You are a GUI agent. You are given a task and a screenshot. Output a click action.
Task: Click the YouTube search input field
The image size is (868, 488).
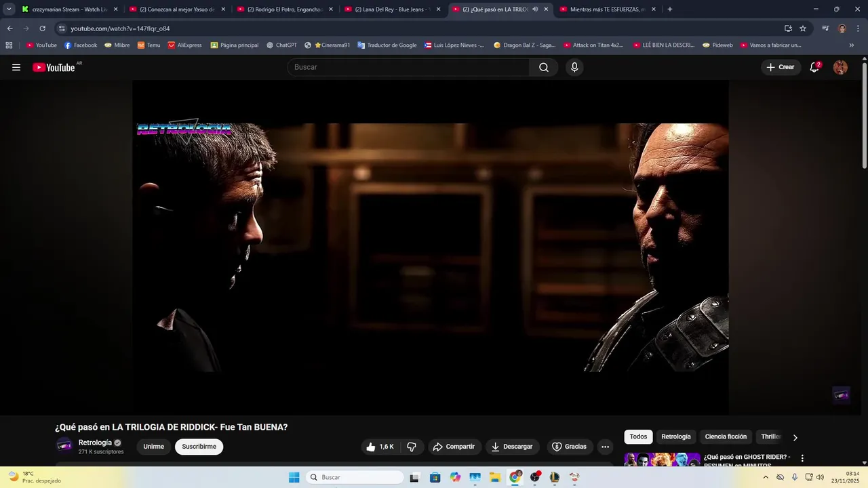coord(409,67)
